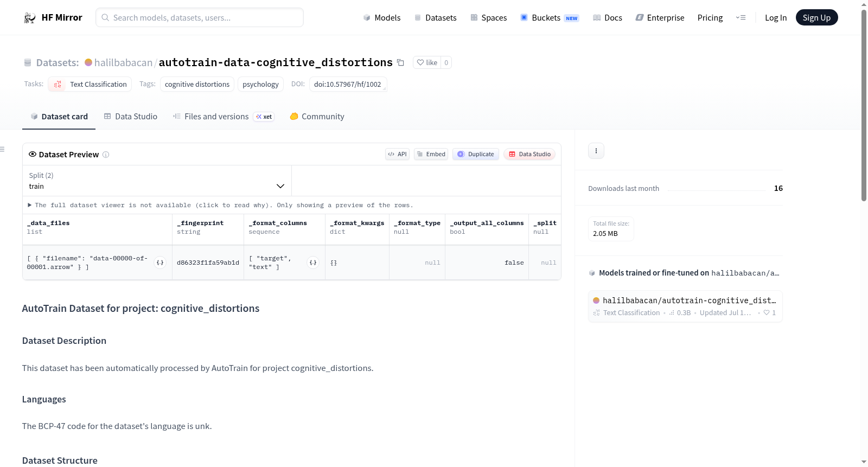
Task: Copy the dataset name with the copy icon
Action: tap(400, 62)
